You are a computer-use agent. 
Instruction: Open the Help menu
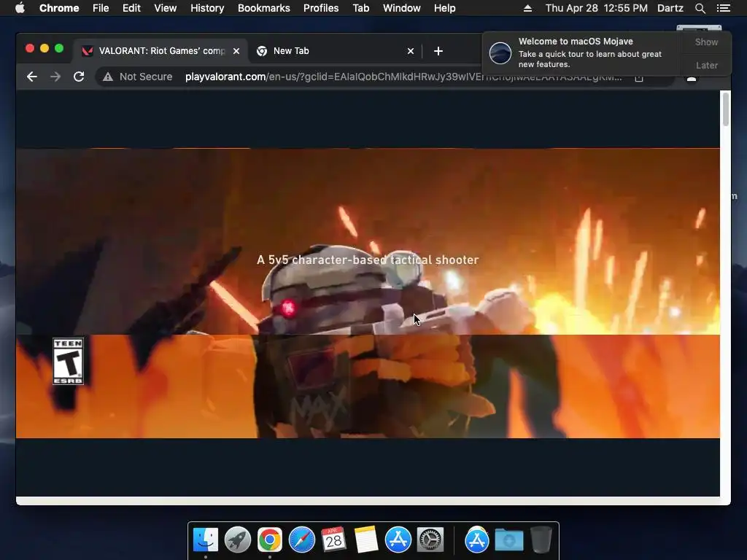(444, 8)
